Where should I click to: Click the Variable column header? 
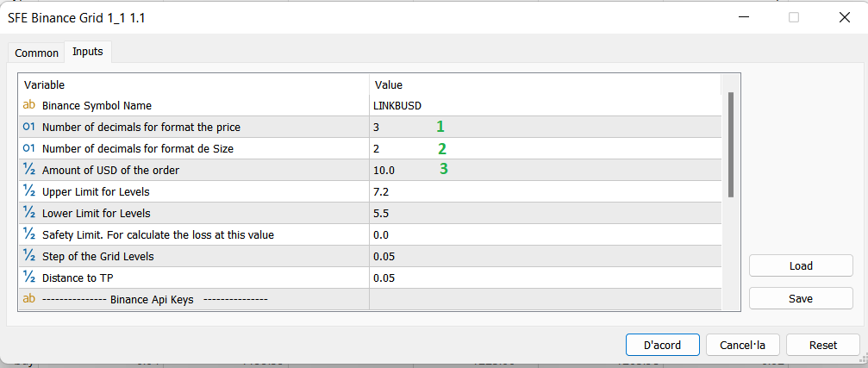193,84
